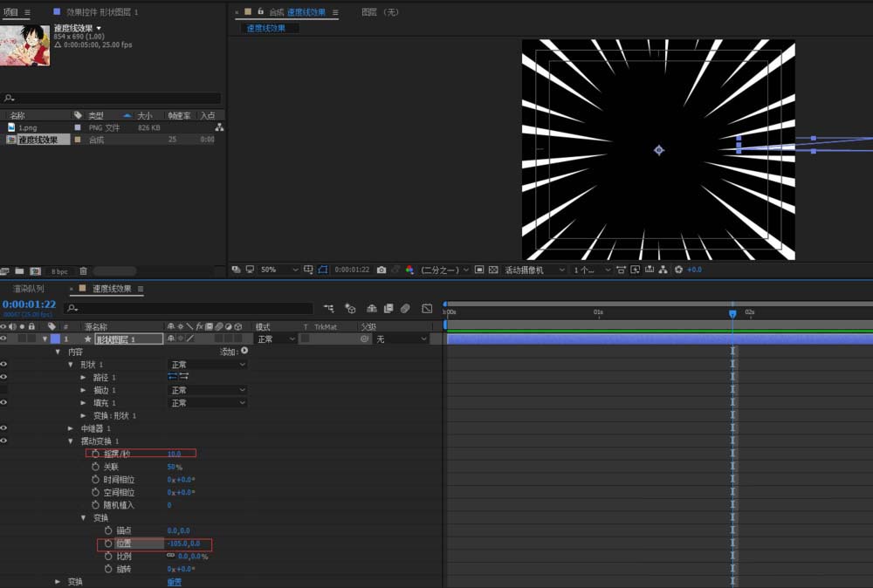This screenshot has width=873, height=588.
Task: Click the 添加 add shape button icon
Action: tap(244, 351)
